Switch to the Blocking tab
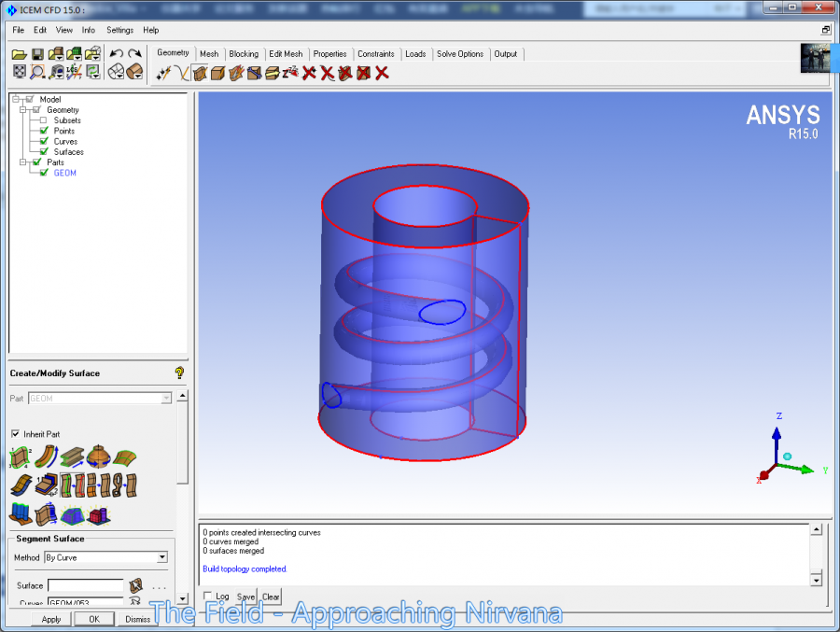This screenshot has height=632, width=840. click(x=244, y=53)
